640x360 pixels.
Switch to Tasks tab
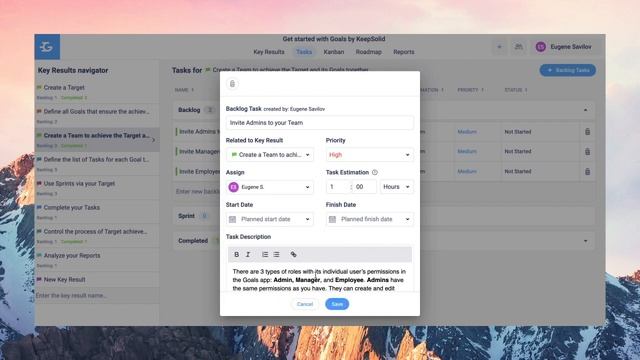304,52
